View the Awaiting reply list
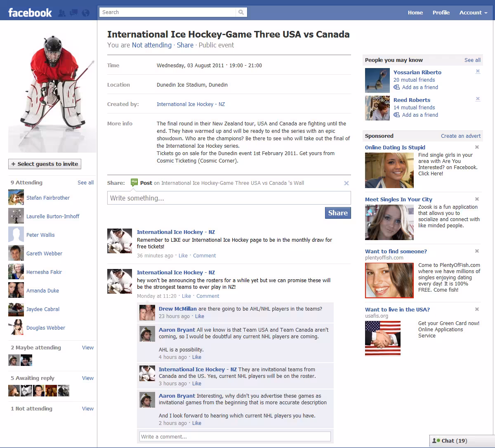This screenshot has height=448, width=495. pyautogui.click(x=88, y=378)
